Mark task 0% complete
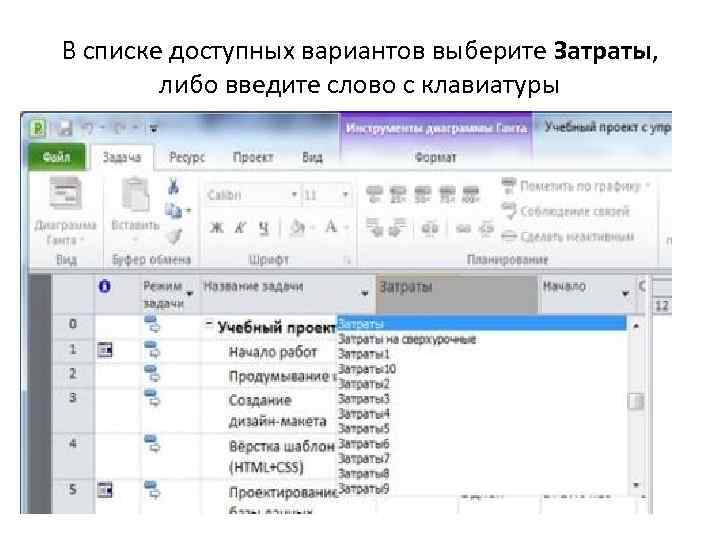This screenshot has height=540, width=720. point(375,195)
